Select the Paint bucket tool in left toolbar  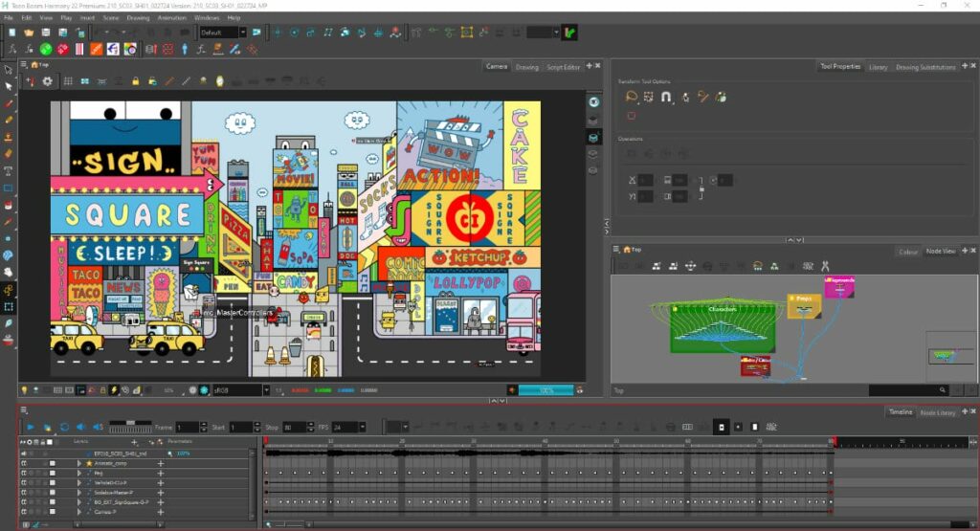pos(8,205)
